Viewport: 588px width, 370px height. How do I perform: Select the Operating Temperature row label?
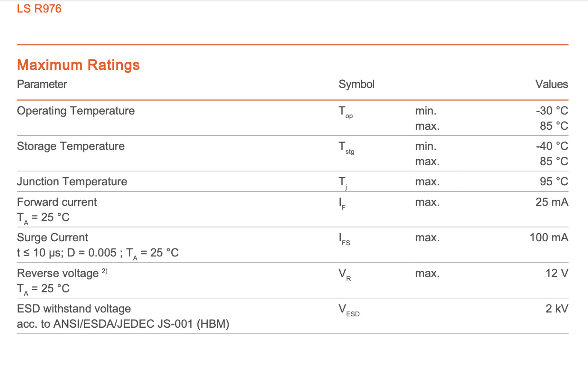click(76, 111)
